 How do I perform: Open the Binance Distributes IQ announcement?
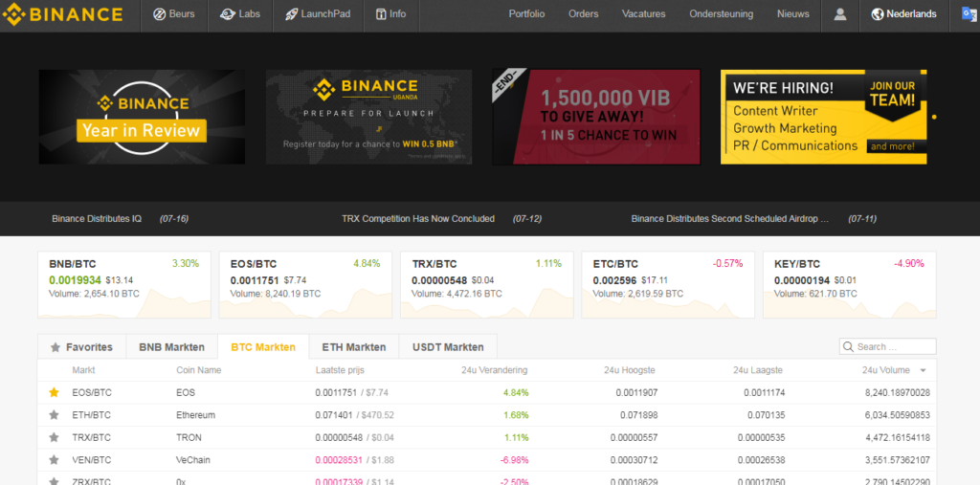click(x=97, y=219)
